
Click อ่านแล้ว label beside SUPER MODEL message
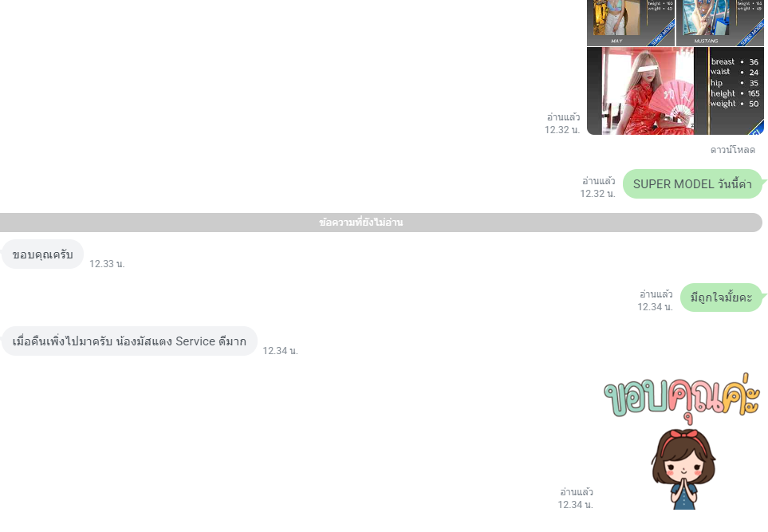[x=598, y=181]
